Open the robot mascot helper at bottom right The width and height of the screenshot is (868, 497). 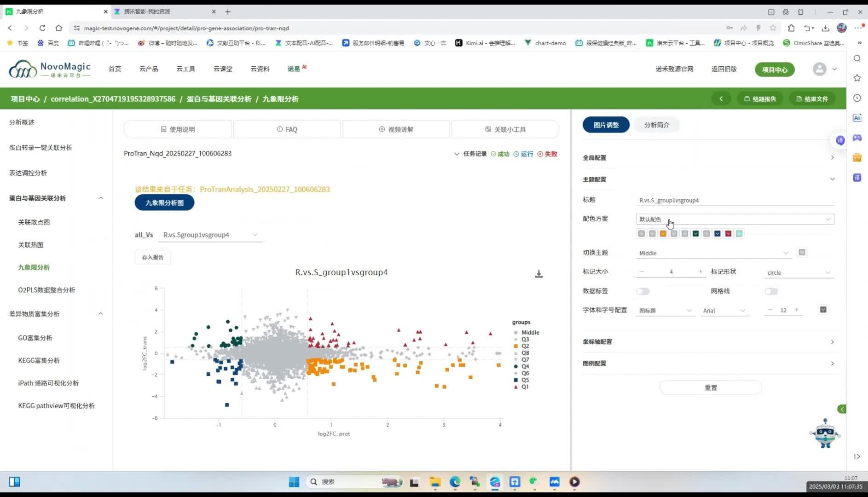pyautogui.click(x=824, y=434)
